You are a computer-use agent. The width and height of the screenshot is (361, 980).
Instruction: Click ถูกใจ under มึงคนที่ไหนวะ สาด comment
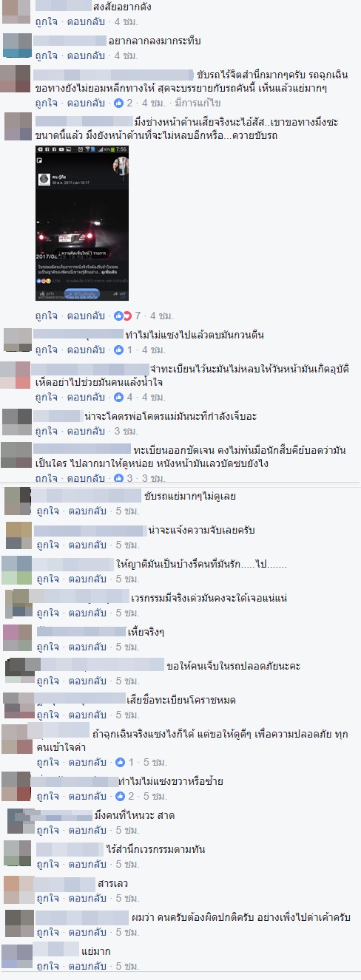[x=47, y=830]
